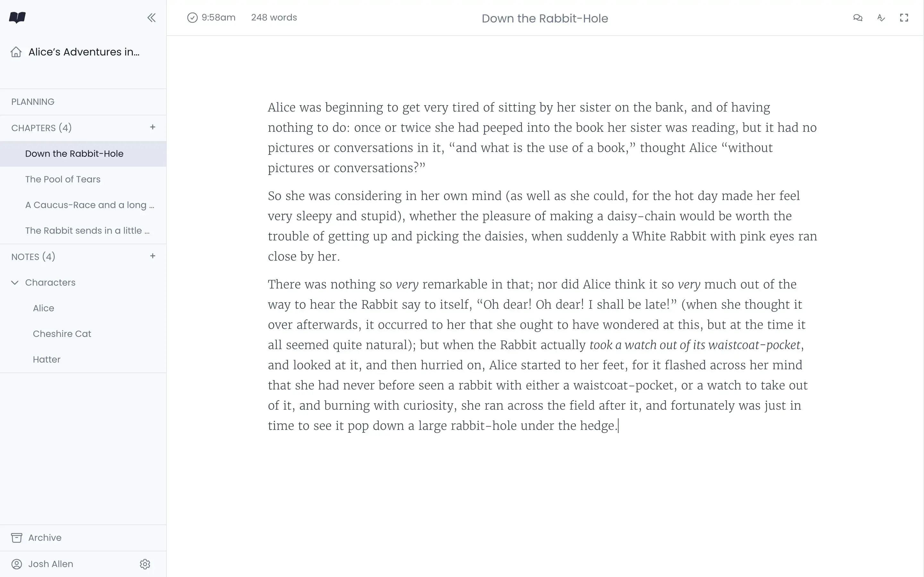
Task: Add a new chapter with plus icon
Action: pos(153,127)
